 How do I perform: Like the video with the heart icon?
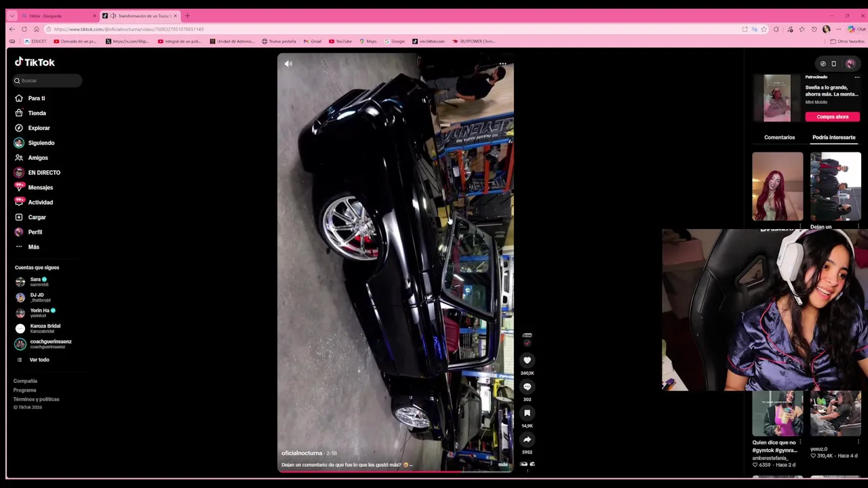click(527, 361)
